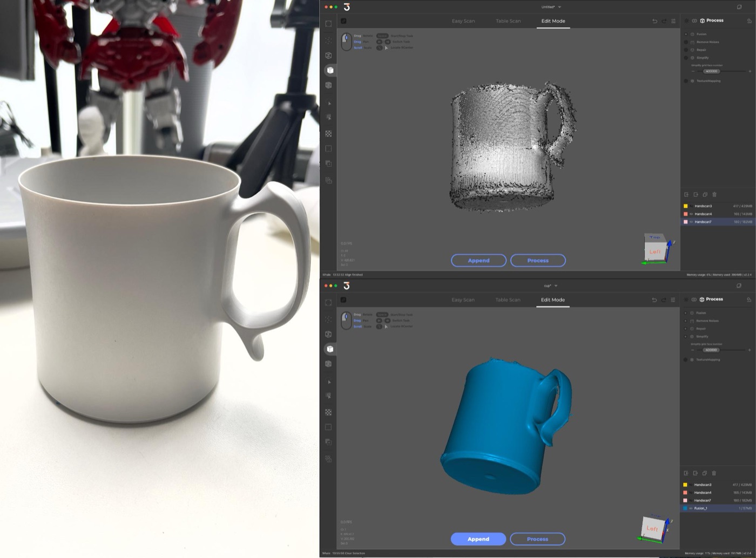This screenshot has height=558, width=756.
Task: Click the trash delete icon above the Fusion_1 list
Action: pyautogui.click(x=714, y=473)
